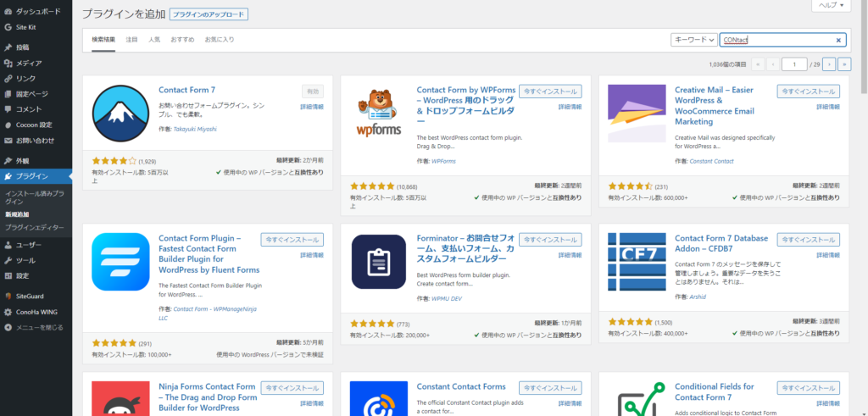Image resolution: width=868 pixels, height=416 pixels.
Task: Open the ダッシュボード menu icon
Action: click(8, 12)
